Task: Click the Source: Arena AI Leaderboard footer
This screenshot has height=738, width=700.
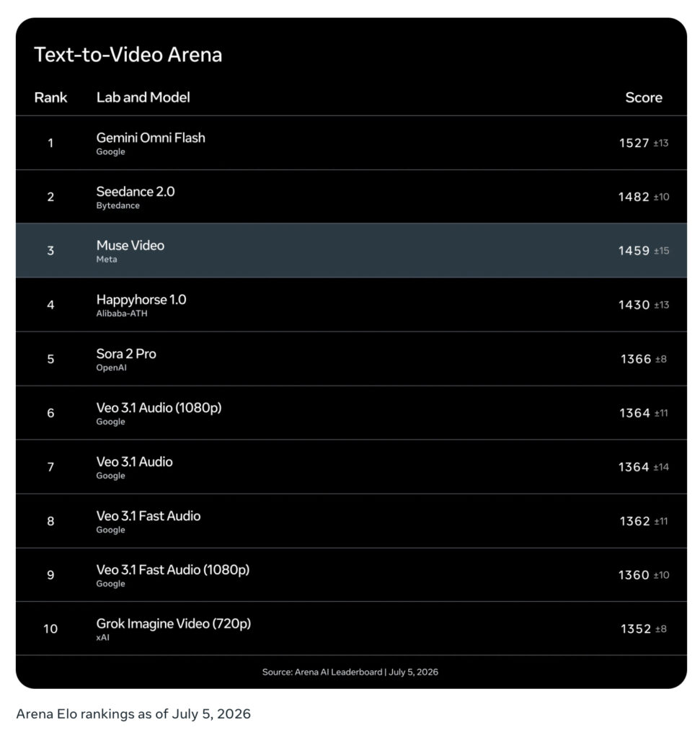Action: pos(350,672)
